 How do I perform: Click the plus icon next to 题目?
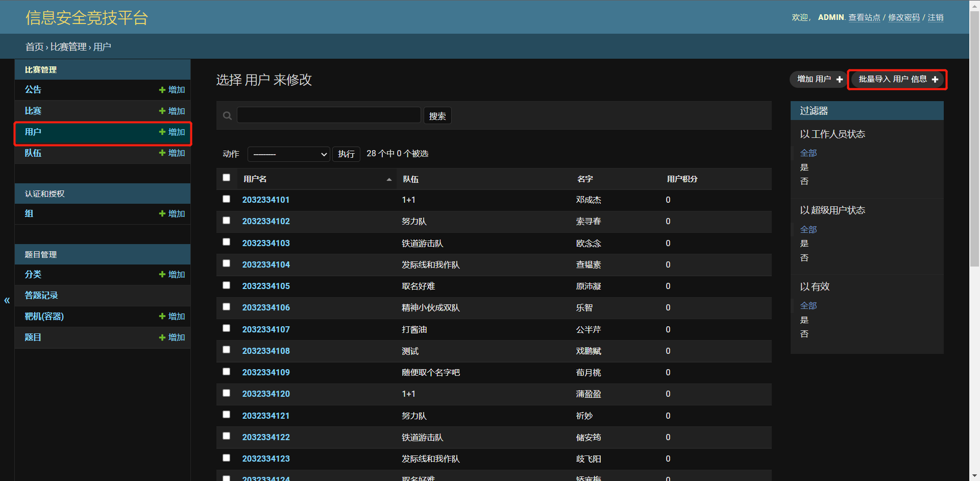tap(162, 338)
